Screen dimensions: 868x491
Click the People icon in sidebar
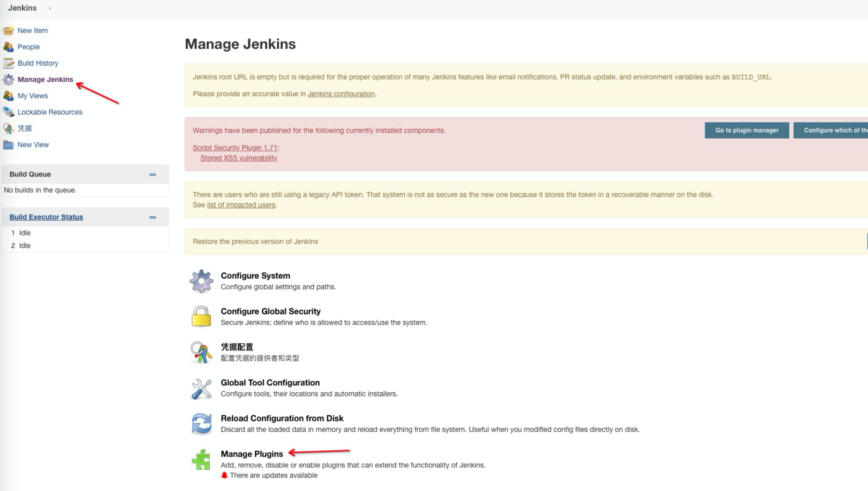coord(8,47)
